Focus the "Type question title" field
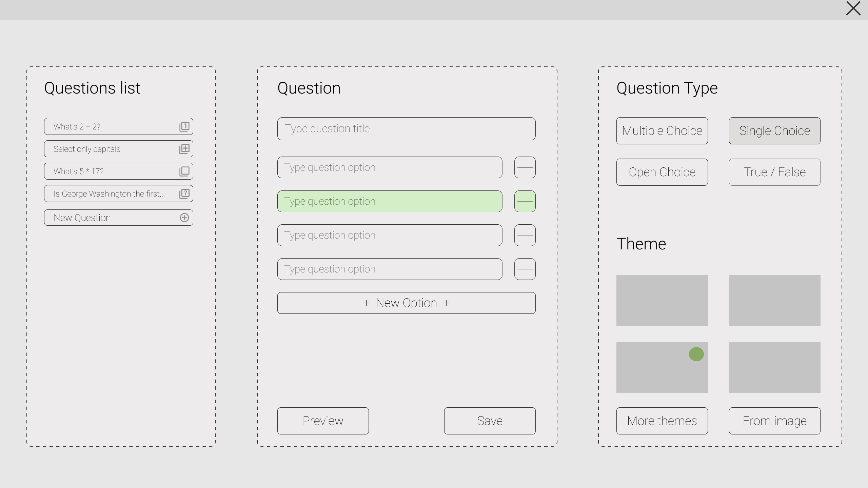868x488 pixels. click(x=406, y=129)
